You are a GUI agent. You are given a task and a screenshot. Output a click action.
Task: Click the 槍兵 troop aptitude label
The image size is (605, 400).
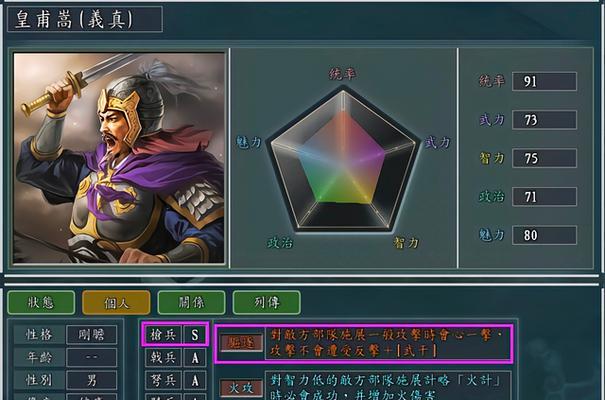click(163, 334)
